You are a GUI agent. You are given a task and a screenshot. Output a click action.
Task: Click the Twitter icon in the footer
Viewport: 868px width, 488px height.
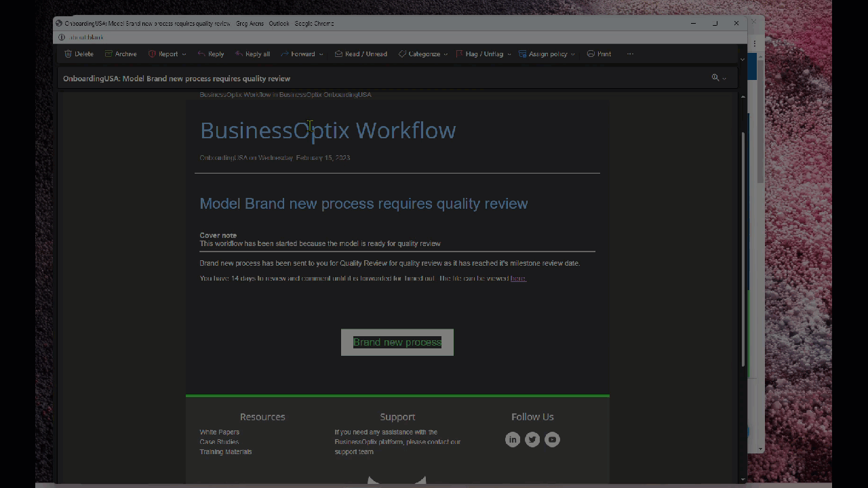click(x=532, y=439)
